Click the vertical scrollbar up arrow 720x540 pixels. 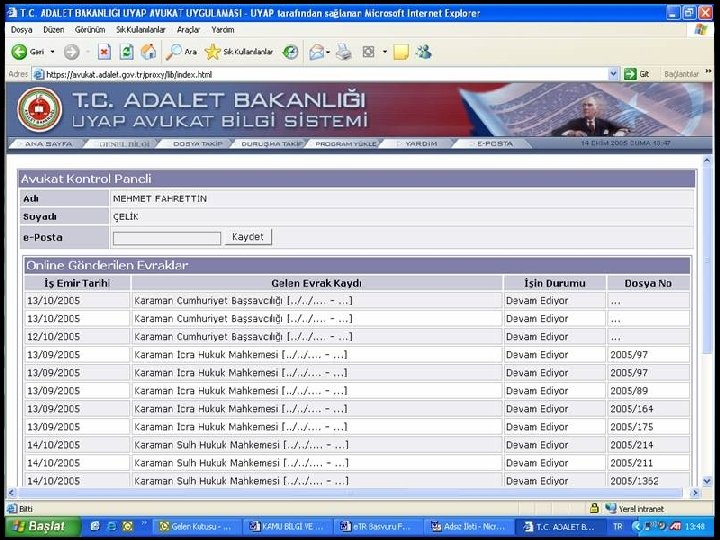pyautogui.click(x=707, y=161)
